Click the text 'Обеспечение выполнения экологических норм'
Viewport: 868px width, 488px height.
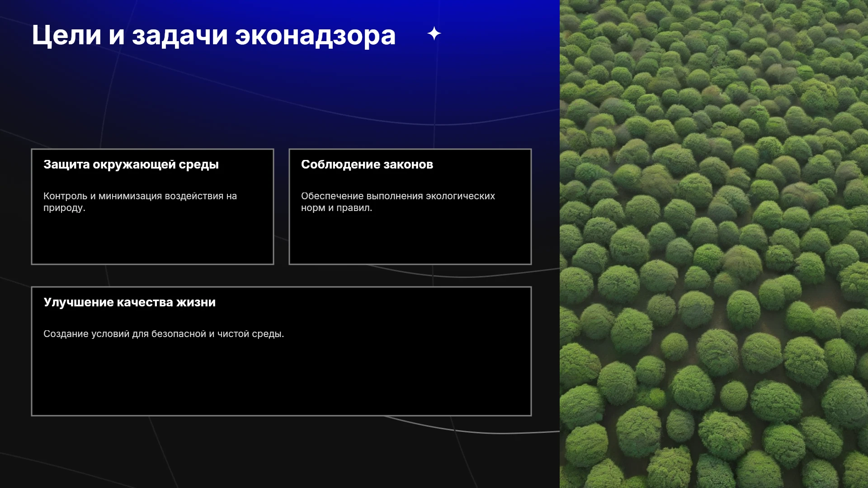coord(398,202)
